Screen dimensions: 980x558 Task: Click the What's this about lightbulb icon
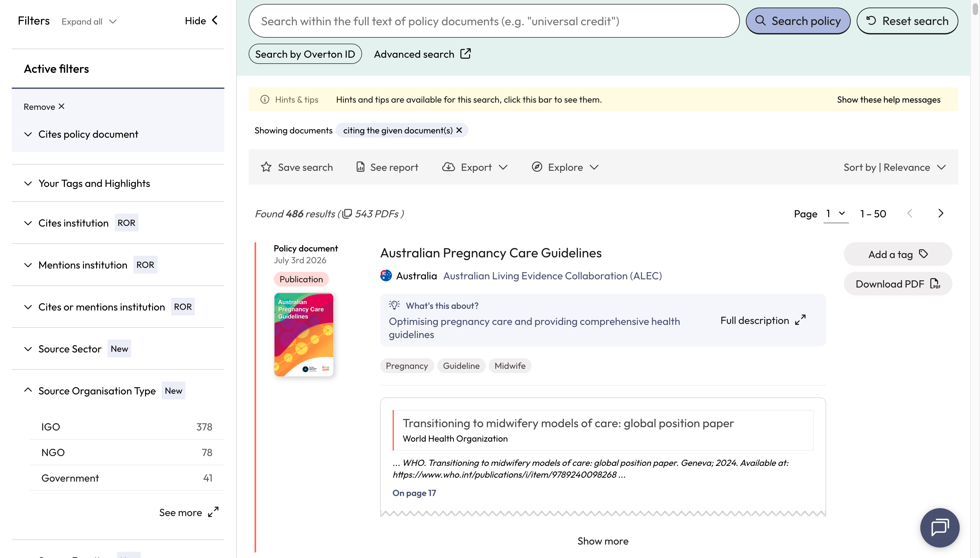tap(394, 305)
